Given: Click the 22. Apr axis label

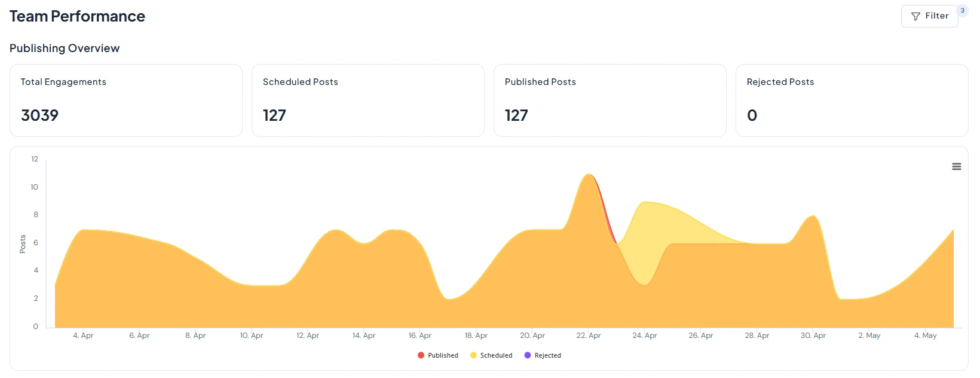Looking at the screenshot, I should tap(589, 336).
